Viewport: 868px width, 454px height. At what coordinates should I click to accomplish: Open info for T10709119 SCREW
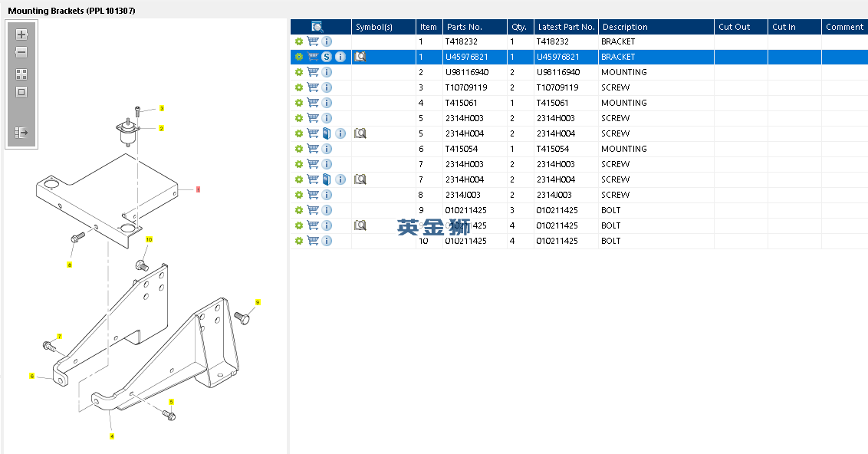[x=327, y=87]
